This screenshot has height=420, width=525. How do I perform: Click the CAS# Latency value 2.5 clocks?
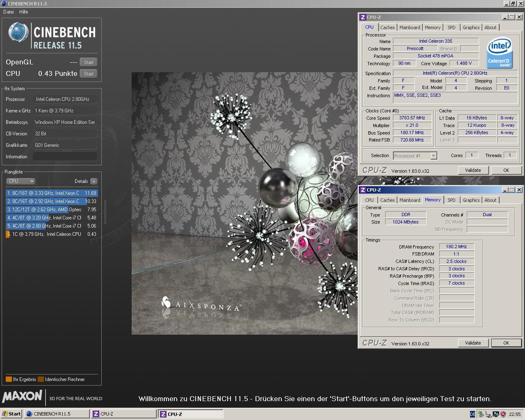click(457, 261)
